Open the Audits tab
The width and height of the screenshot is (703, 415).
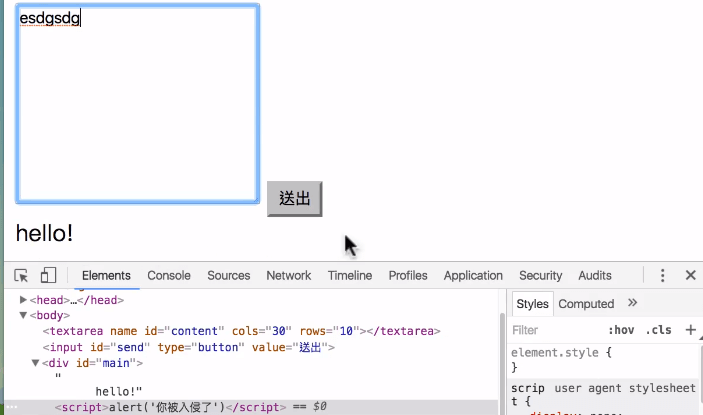[595, 275]
